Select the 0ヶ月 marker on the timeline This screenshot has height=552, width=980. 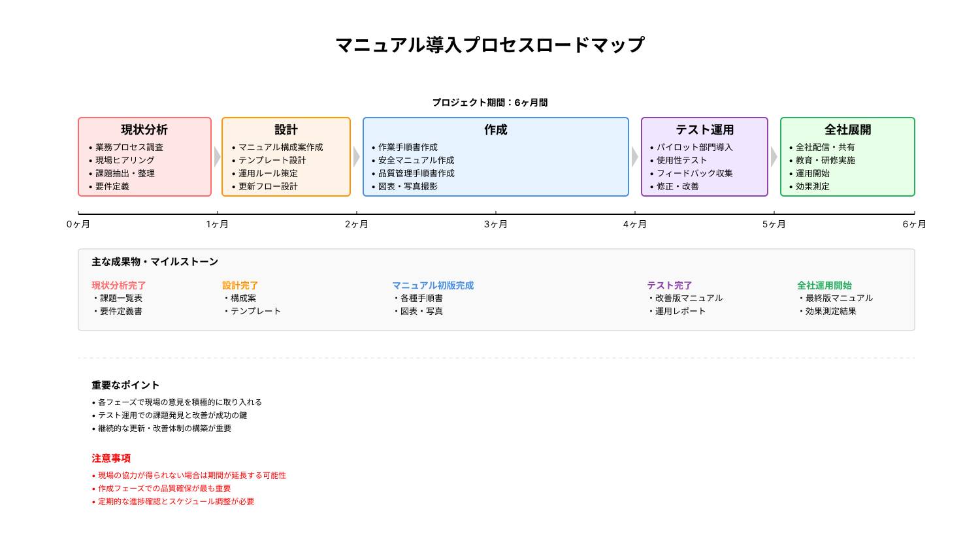coord(78,224)
